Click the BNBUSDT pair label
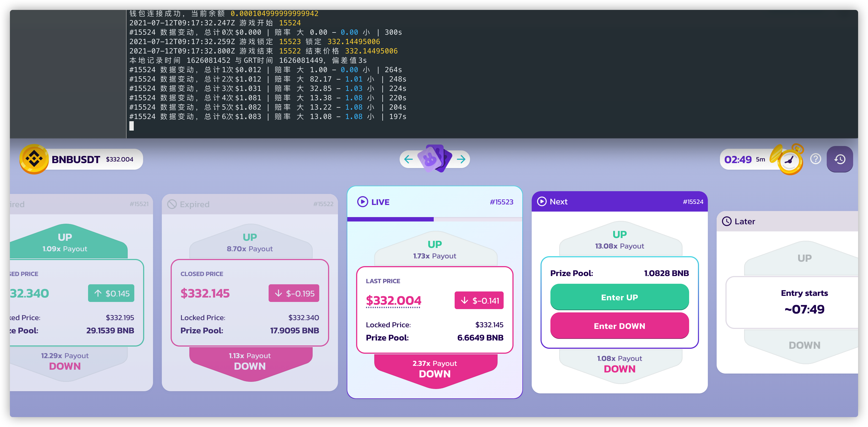Viewport: 868px width, 427px height. [76, 160]
